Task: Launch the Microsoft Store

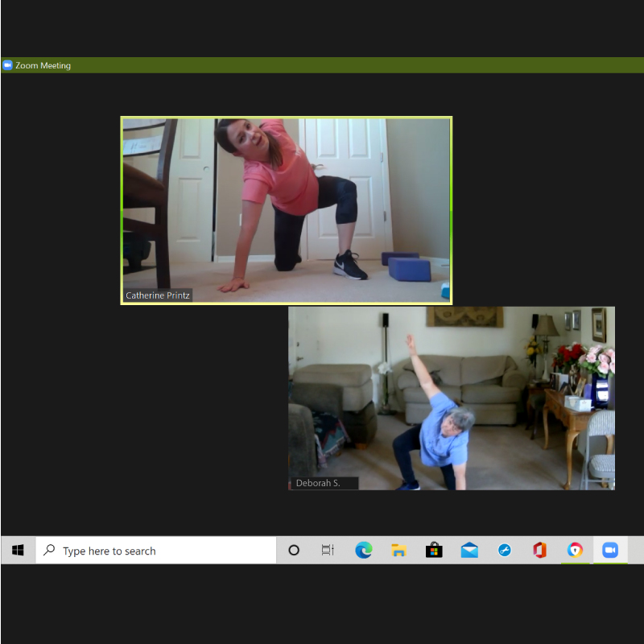Action: (x=434, y=550)
